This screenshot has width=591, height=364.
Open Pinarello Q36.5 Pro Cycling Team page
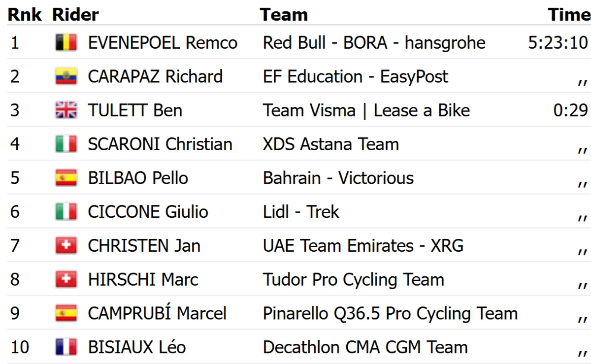pos(390,313)
